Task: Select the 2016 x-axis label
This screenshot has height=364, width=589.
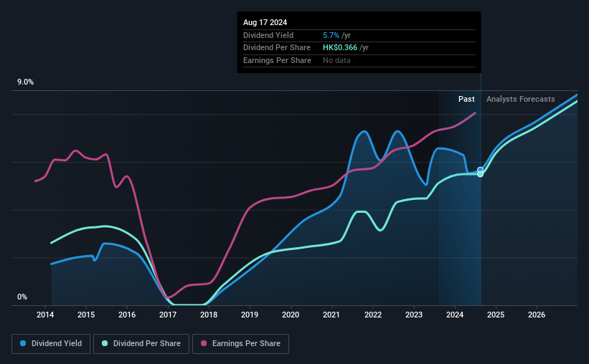Action: 127,315
